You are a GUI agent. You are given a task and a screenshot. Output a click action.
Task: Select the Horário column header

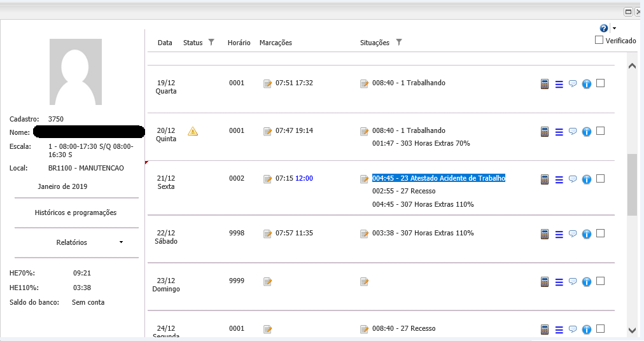239,43
